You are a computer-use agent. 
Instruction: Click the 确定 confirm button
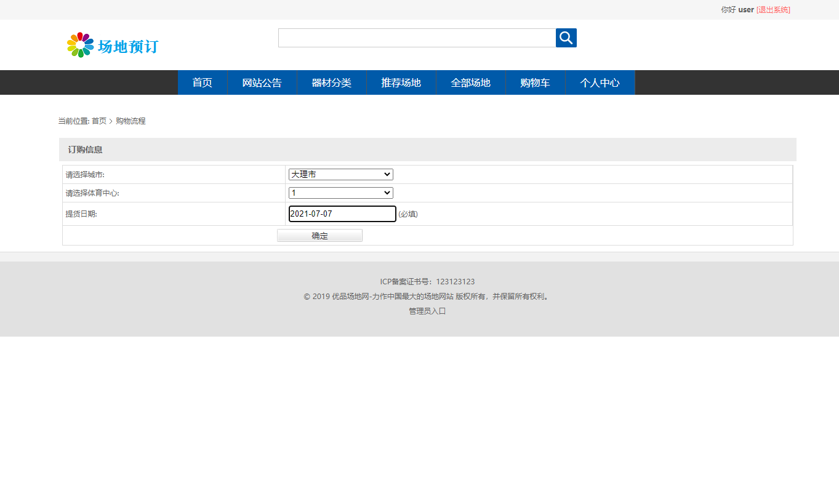tap(319, 235)
